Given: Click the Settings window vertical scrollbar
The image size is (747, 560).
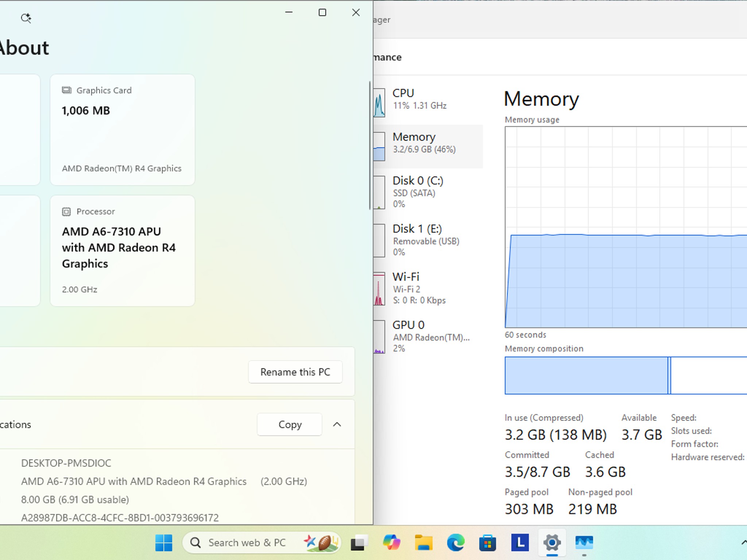Looking at the screenshot, I should coord(369,145).
